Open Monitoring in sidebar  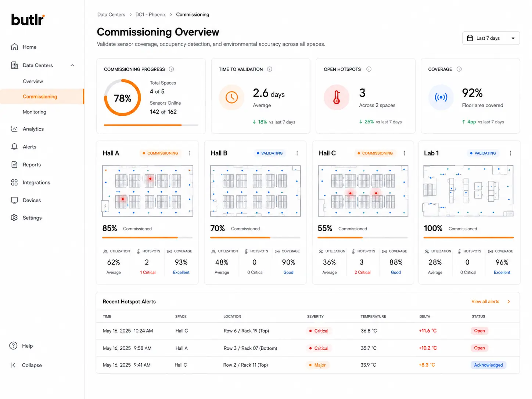tap(35, 112)
